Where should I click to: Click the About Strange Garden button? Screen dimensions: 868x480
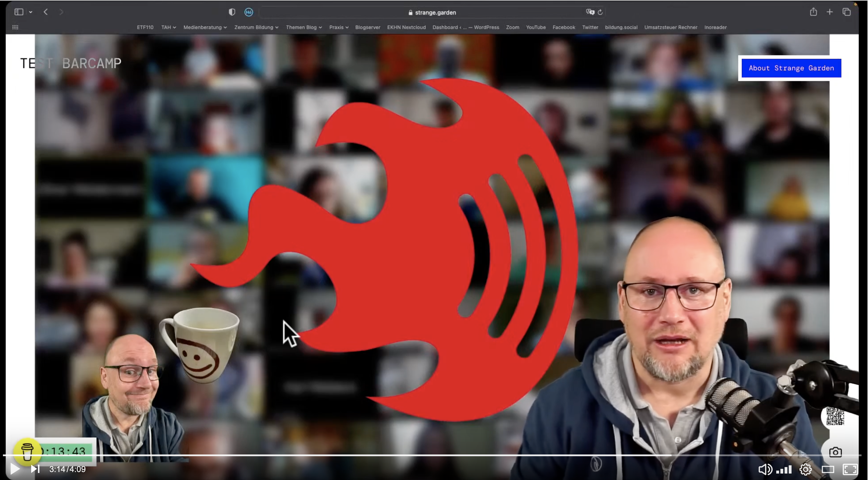click(x=791, y=68)
